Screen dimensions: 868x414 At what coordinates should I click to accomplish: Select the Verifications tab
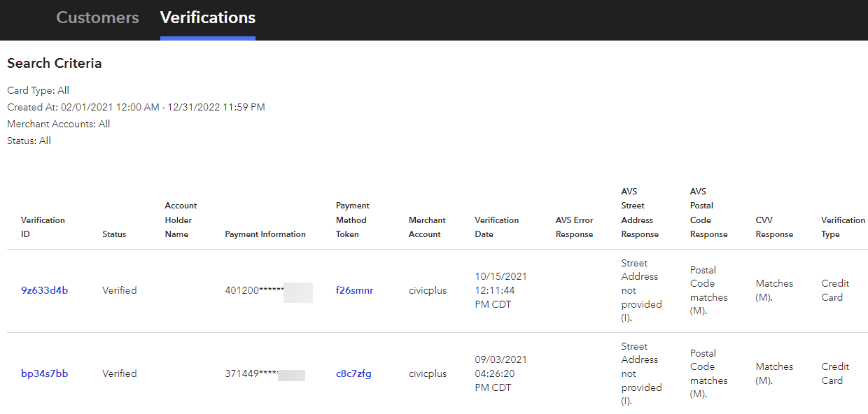[x=208, y=17]
